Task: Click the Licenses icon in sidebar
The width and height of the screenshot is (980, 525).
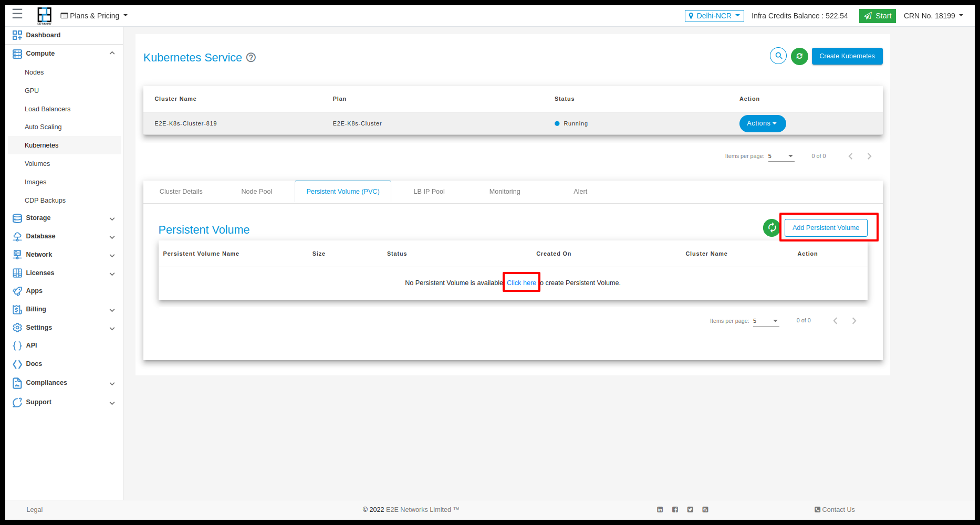Action: pyautogui.click(x=17, y=273)
